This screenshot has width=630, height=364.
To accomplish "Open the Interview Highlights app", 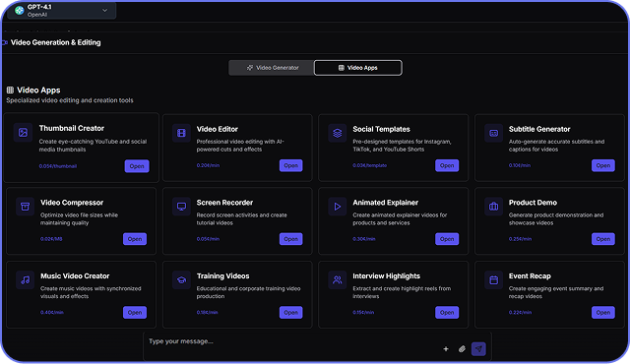I will pos(447,312).
